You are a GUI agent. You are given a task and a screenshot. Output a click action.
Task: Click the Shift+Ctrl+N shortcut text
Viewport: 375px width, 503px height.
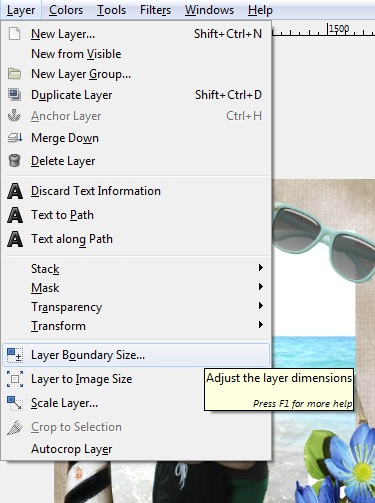(228, 34)
